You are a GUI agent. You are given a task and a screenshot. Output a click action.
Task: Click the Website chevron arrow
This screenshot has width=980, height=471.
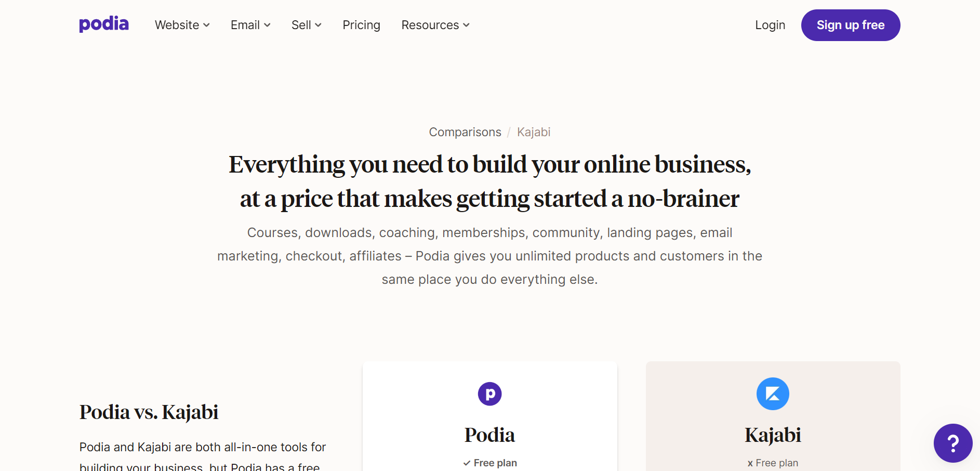pyautogui.click(x=206, y=25)
